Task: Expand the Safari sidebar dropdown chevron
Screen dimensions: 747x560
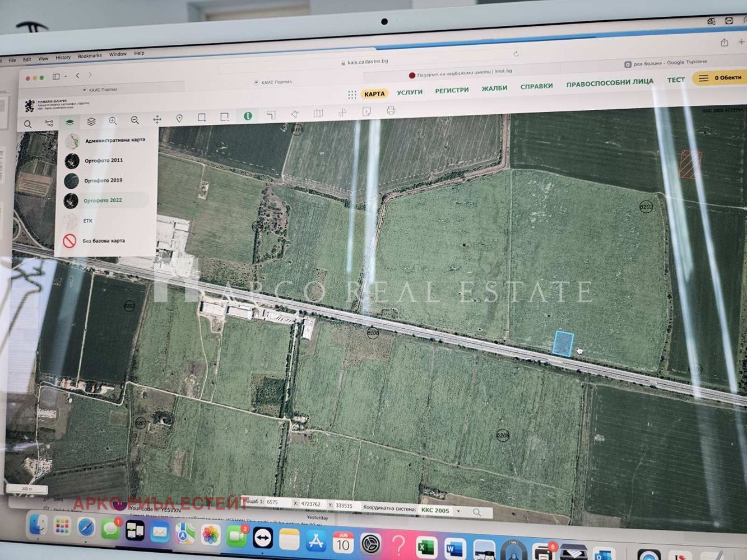Action: click(66, 77)
